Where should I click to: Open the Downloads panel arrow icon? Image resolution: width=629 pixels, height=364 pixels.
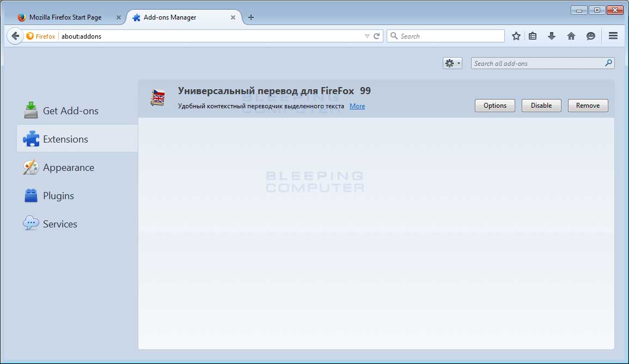[552, 36]
